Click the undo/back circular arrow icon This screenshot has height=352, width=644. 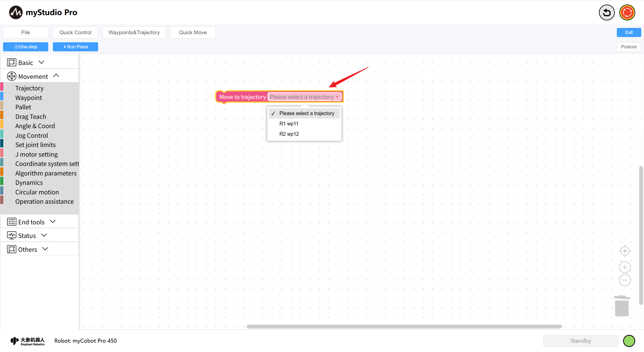tap(607, 13)
